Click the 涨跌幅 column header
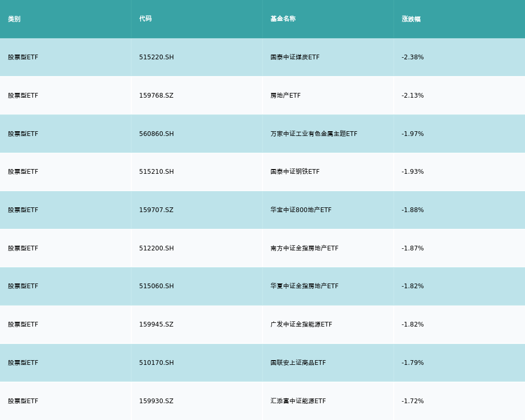Viewport: 525px width, 420px height. tap(411, 19)
